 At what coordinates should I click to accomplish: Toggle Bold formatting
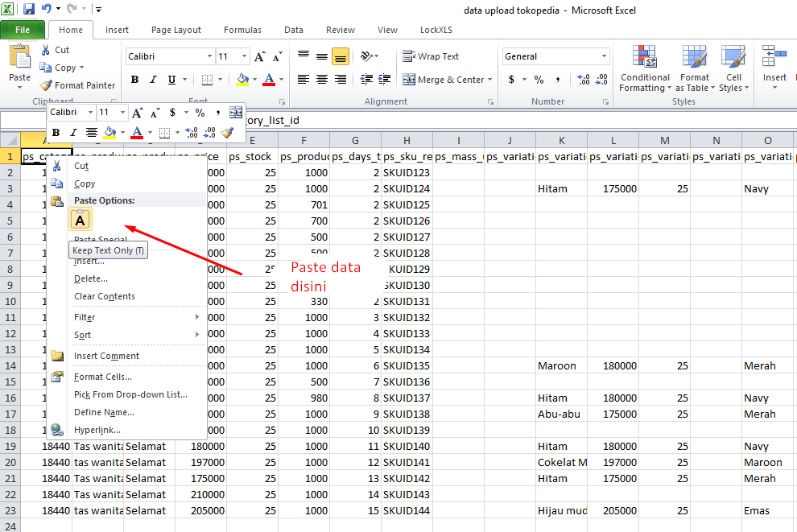pyautogui.click(x=134, y=79)
